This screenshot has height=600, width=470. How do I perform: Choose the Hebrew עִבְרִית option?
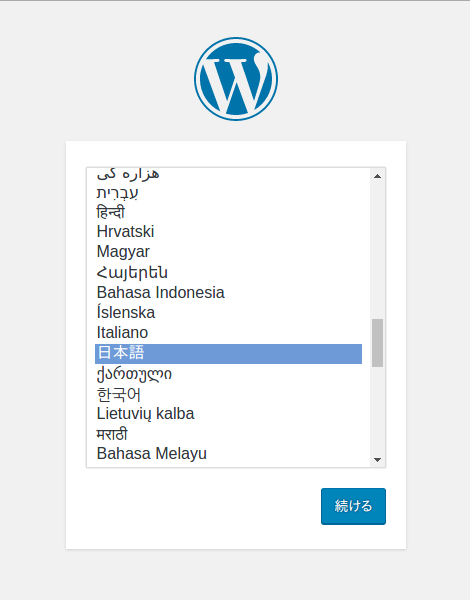pos(228,192)
